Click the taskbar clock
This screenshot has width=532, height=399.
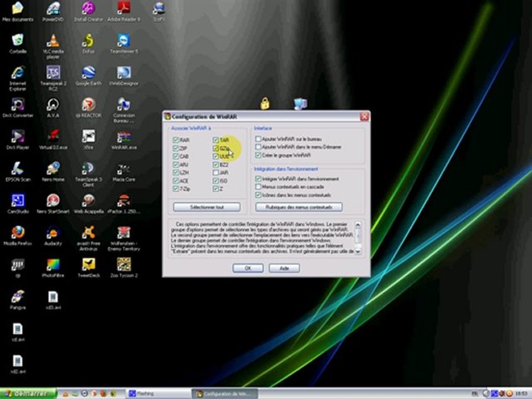pos(522,393)
